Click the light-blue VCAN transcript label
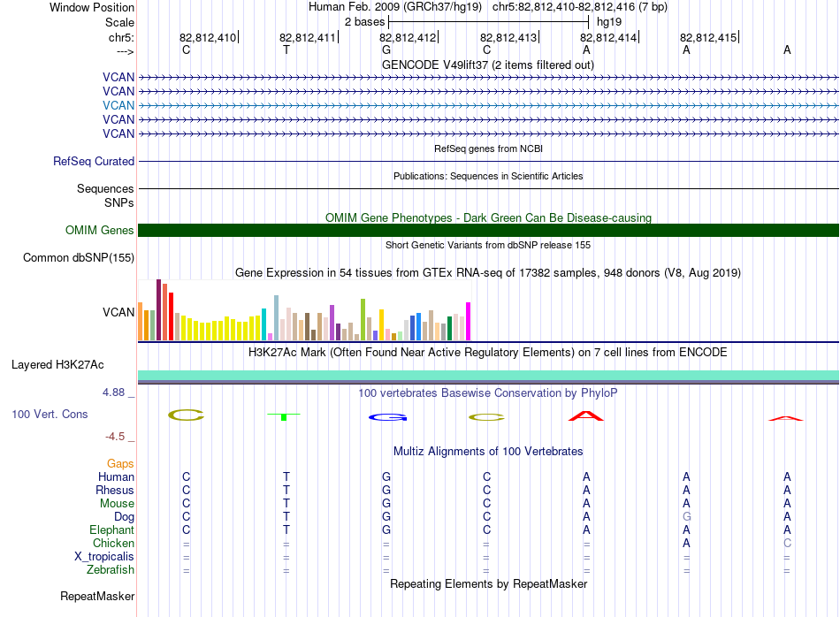The height and width of the screenshot is (617, 840). click(x=118, y=105)
